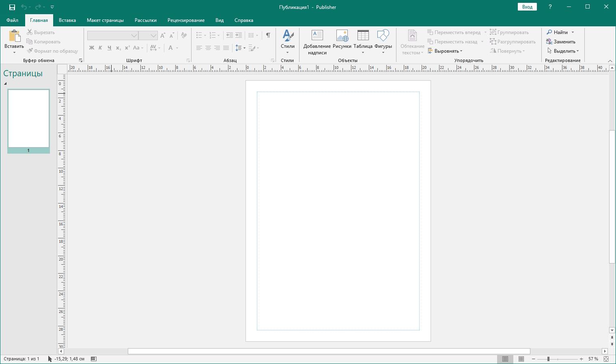
Task: Click the Paste (Вставить) clipboard icon
Action: 14,36
